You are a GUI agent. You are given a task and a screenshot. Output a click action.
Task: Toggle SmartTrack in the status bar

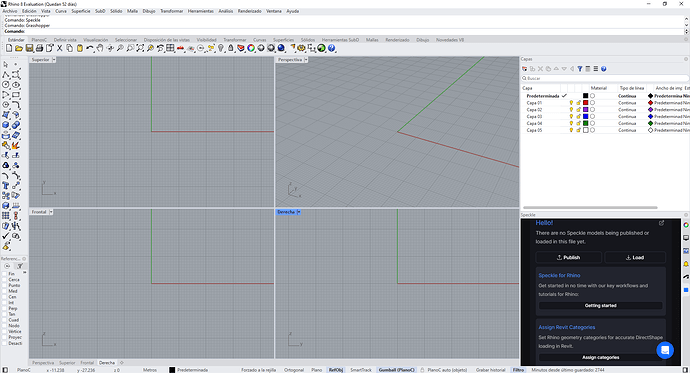[x=361, y=370]
